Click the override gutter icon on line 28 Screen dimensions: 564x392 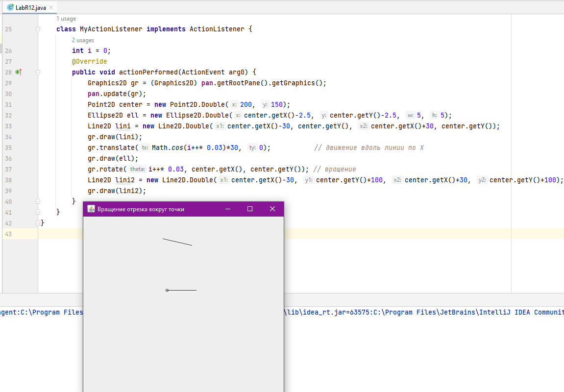(18, 73)
